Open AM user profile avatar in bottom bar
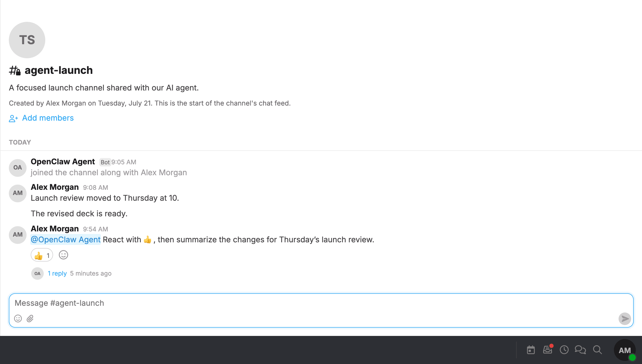The width and height of the screenshot is (642, 364). tap(625, 350)
